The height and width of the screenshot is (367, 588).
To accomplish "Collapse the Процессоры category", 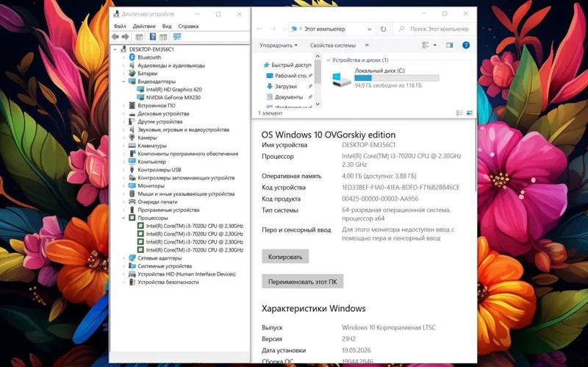I will (123, 218).
